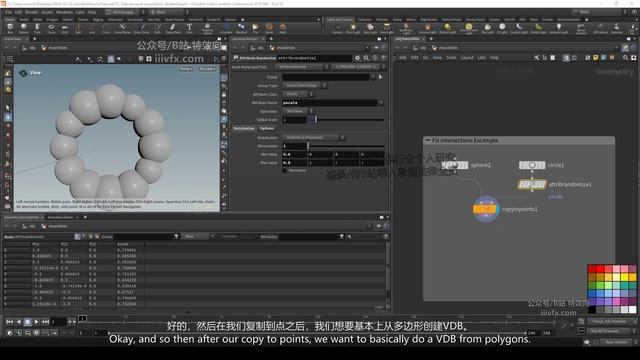Image resolution: width=640 pixels, height=360 pixels.
Task: Click the yellow sticky note icon
Action: pos(596,58)
